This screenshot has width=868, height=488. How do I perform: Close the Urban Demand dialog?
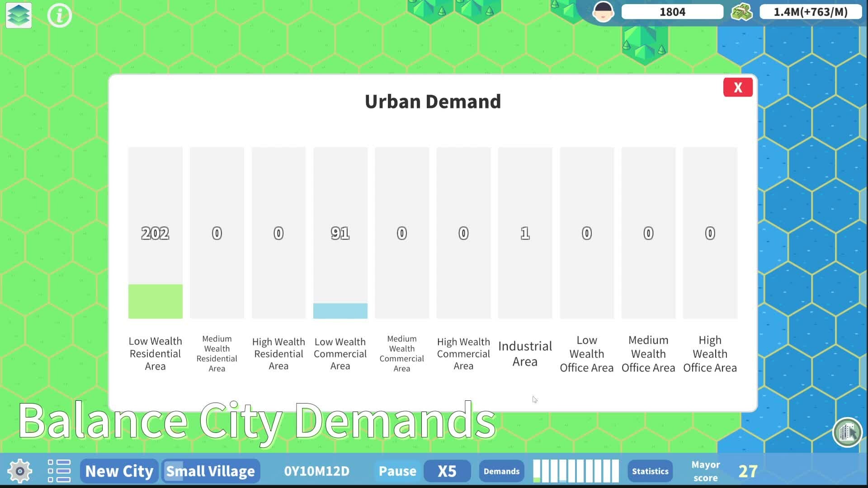[x=738, y=87]
